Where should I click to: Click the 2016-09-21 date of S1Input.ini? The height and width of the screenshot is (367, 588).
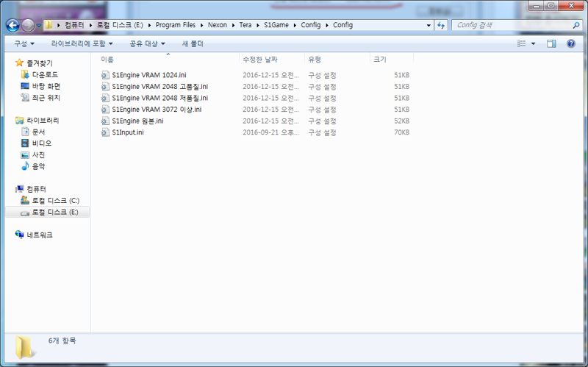click(x=270, y=132)
